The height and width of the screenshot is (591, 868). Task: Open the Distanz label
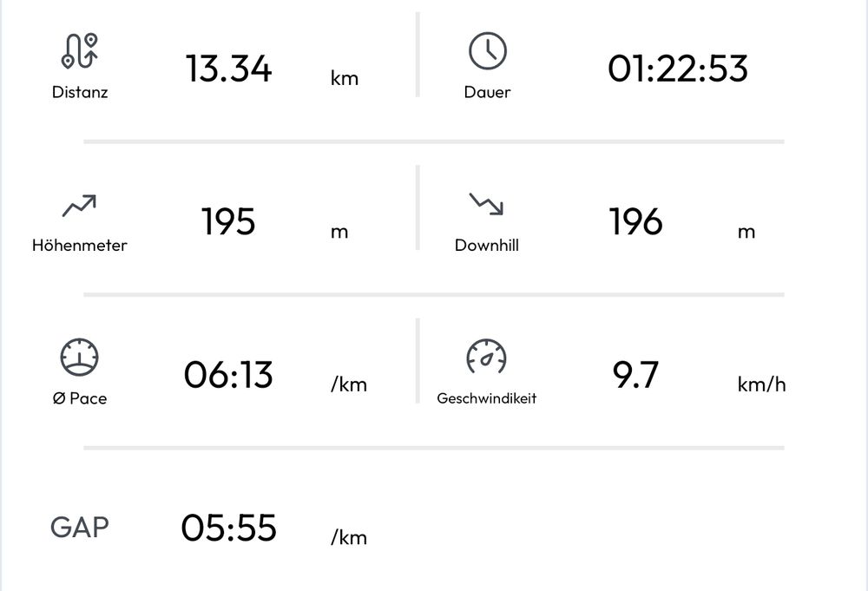point(79,92)
